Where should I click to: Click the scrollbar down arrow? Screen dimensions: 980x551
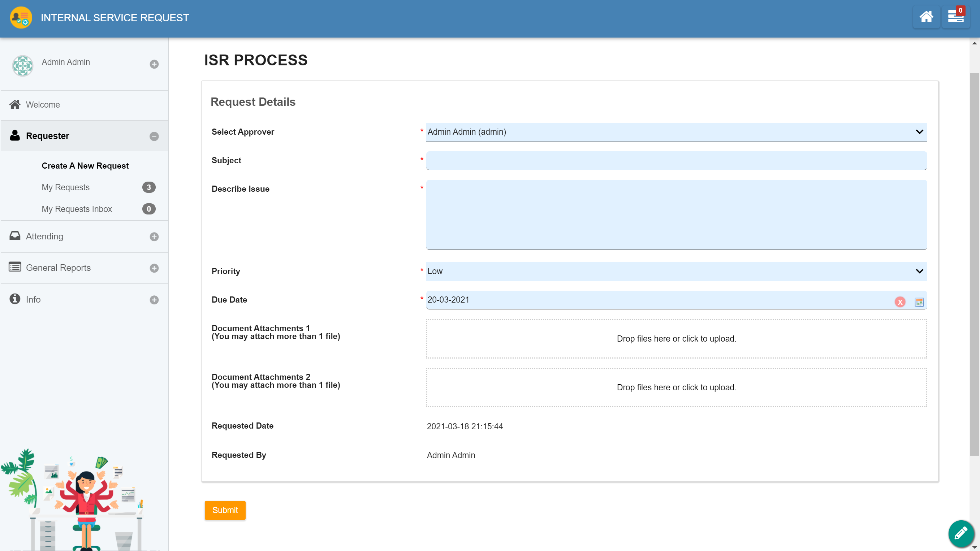point(974,547)
